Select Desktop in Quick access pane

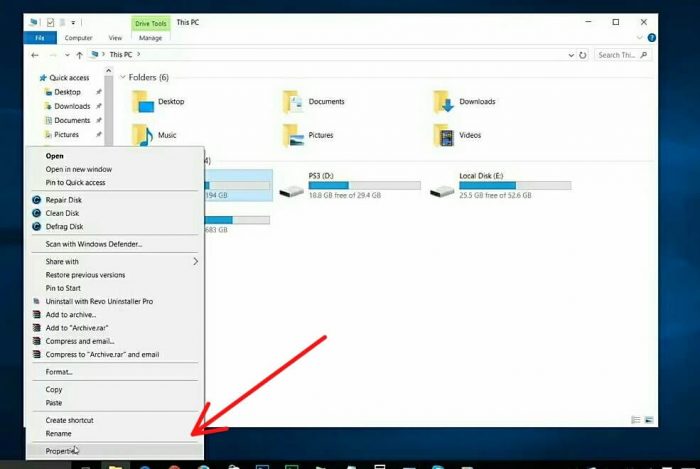[x=67, y=92]
